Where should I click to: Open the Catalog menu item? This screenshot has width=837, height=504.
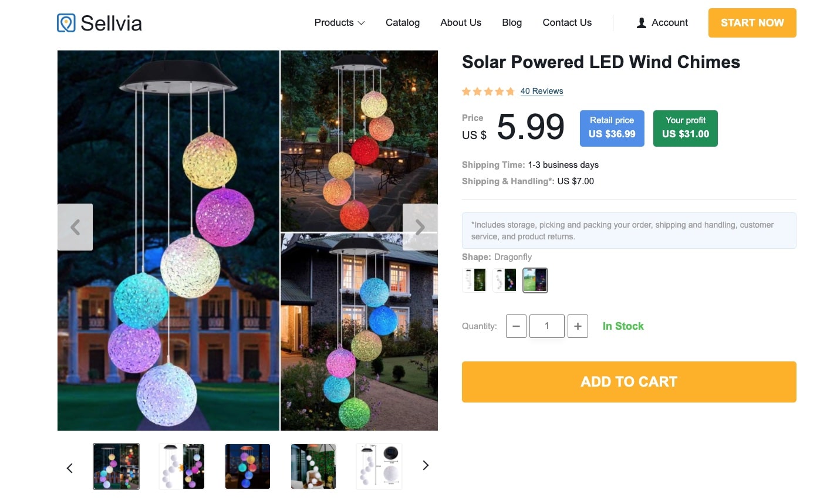point(403,22)
